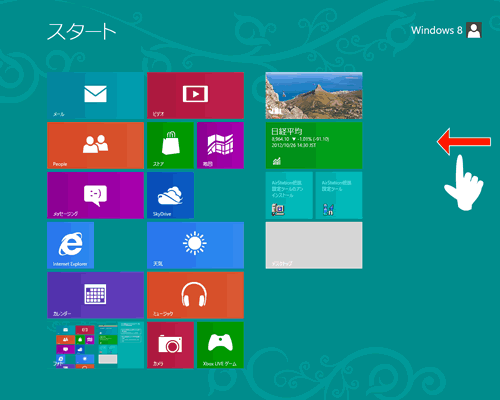This screenshot has width=500, height=400.
Task: Open the Camera tile
Action: 170,345
